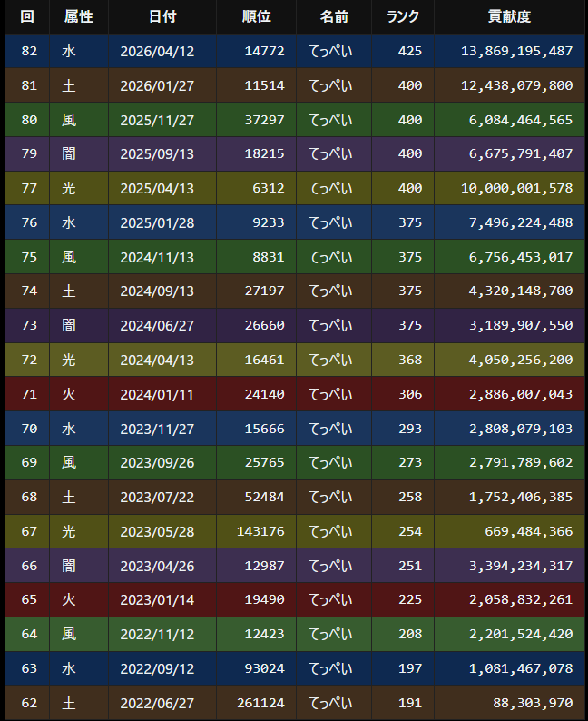Viewport: 588px width, 721px height.
Task: Click the 火 attribute in round 71
Action: click(69, 394)
